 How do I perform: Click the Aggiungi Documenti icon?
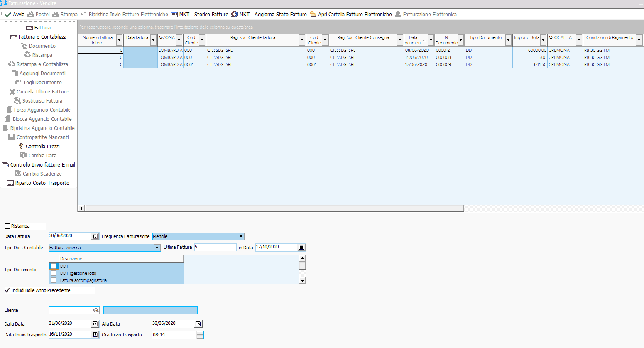point(15,73)
